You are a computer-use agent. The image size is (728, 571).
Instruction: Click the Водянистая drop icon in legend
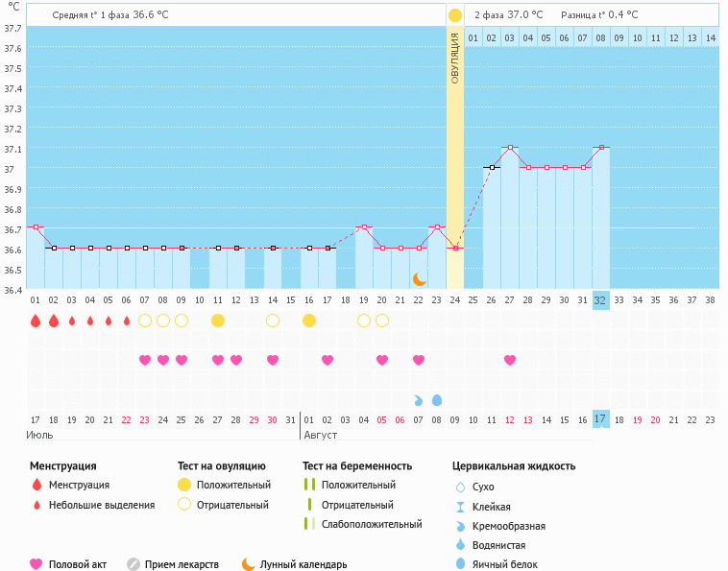click(x=461, y=545)
